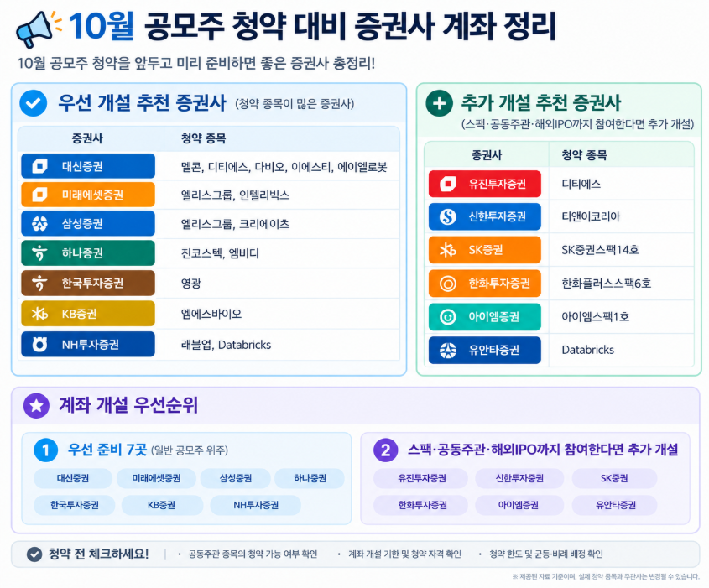Select the 한국투자증권 pill under 우선 준비 7곳
Screen dimensions: 709x588
pyautogui.click(x=75, y=505)
